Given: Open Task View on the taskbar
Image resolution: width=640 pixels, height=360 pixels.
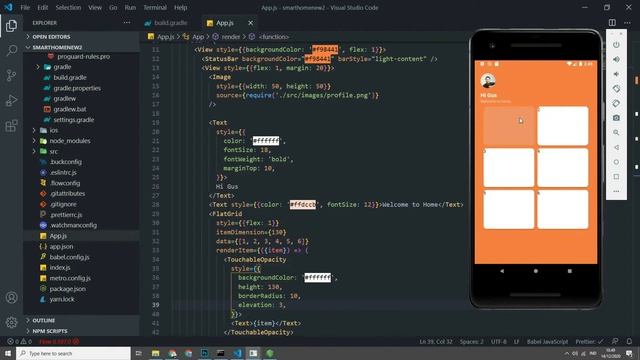Looking at the screenshot, I should point(138,353).
